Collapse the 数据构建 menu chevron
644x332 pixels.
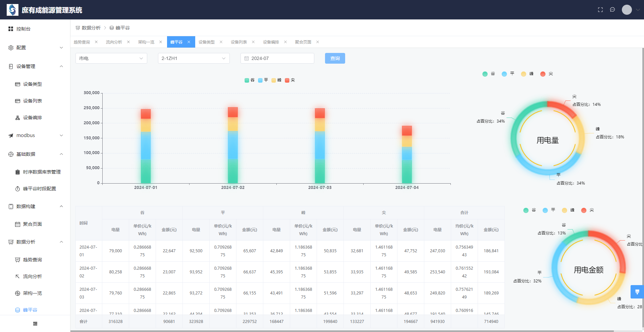(61, 206)
